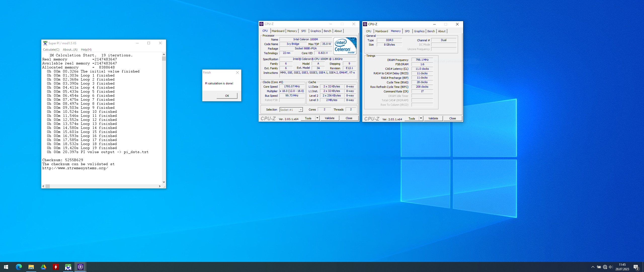Open network globe tray icon
Image resolution: width=644 pixels, height=272 pixels.
(605, 267)
